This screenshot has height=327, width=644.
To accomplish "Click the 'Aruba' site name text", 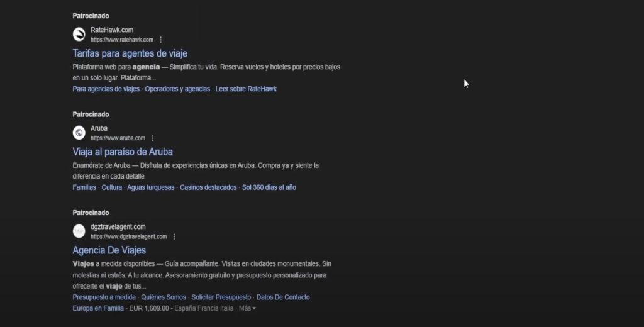I will click(x=99, y=128).
